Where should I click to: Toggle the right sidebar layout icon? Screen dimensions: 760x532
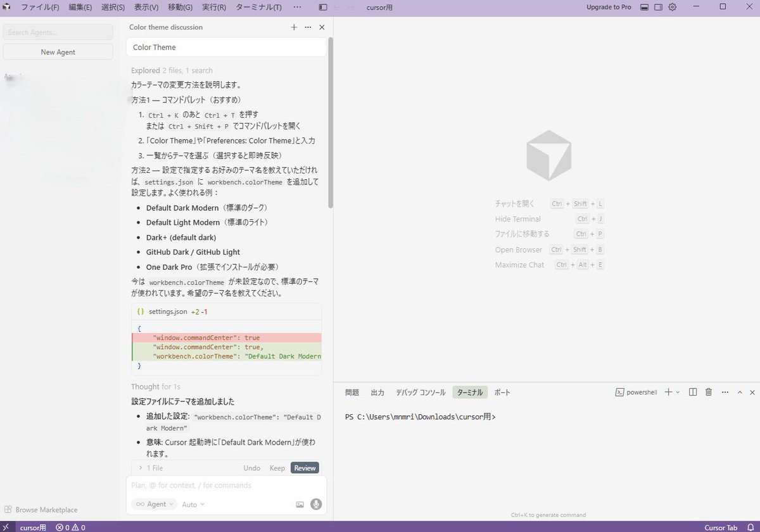click(x=658, y=8)
